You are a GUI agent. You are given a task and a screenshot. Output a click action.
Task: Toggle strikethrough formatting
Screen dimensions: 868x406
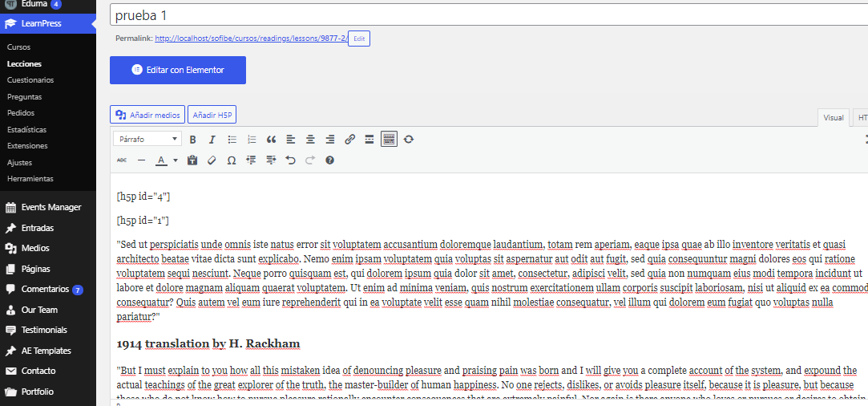coord(122,160)
